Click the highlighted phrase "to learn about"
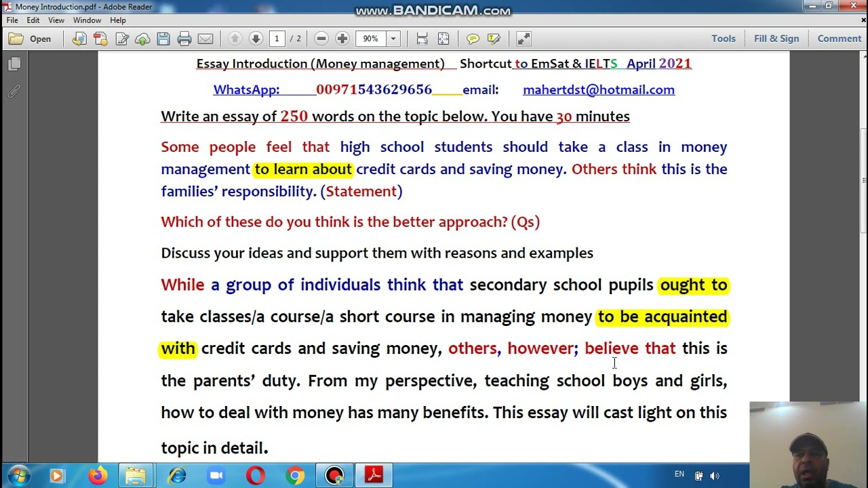The height and width of the screenshot is (488, 868). point(303,169)
